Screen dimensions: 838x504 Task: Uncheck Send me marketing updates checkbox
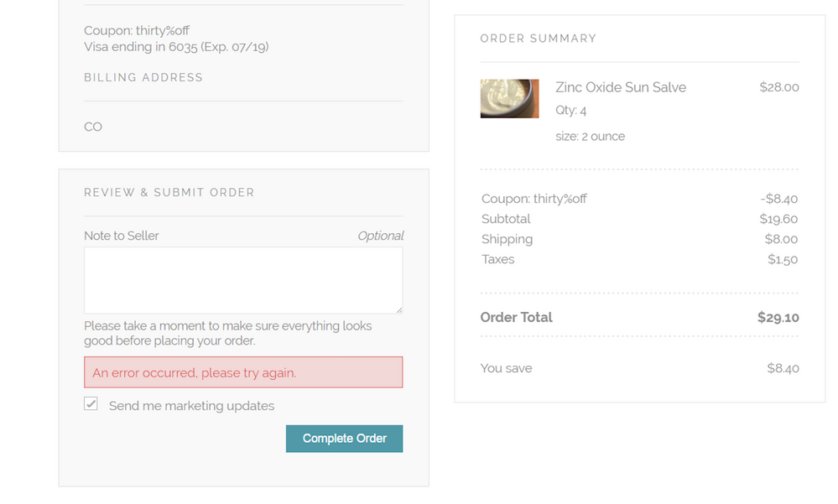pos(91,404)
